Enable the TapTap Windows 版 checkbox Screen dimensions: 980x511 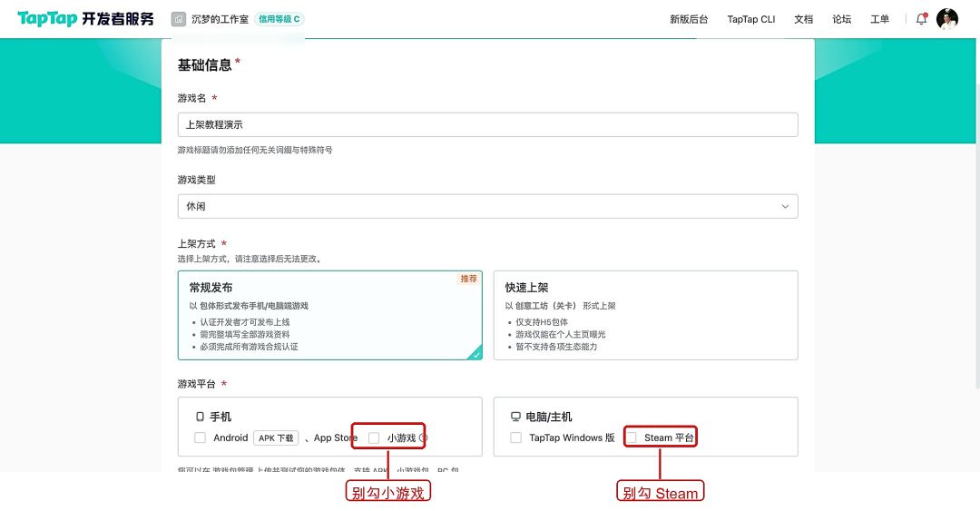pos(515,437)
